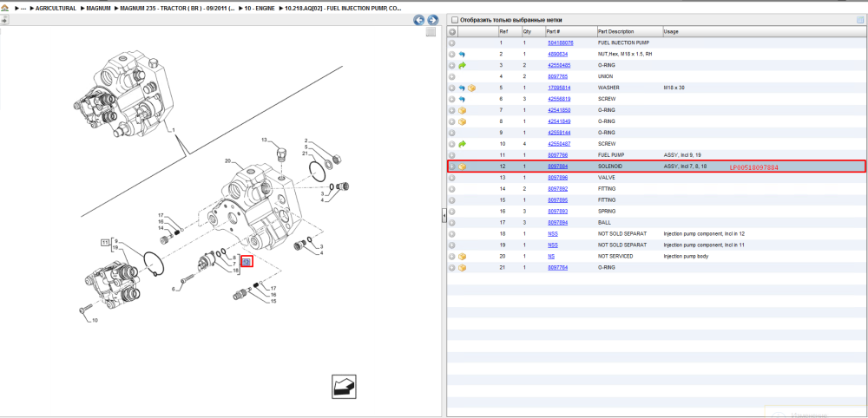Open part number 17095814 link
868x418 pixels.
click(x=558, y=88)
